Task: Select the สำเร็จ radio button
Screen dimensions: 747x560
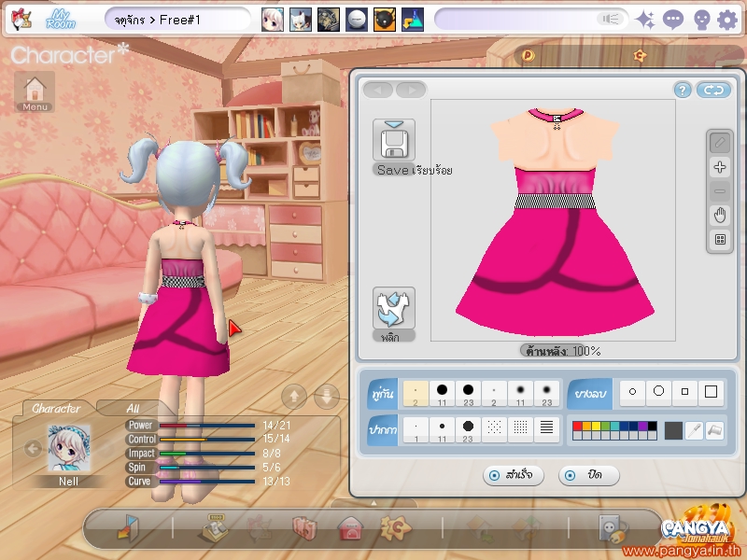Action: coord(514,475)
